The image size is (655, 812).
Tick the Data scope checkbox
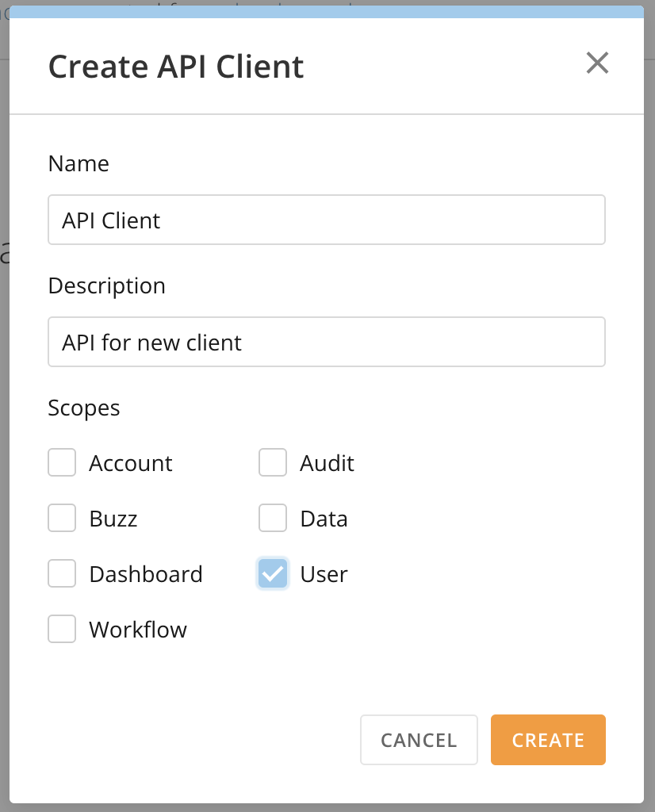click(x=273, y=518)
